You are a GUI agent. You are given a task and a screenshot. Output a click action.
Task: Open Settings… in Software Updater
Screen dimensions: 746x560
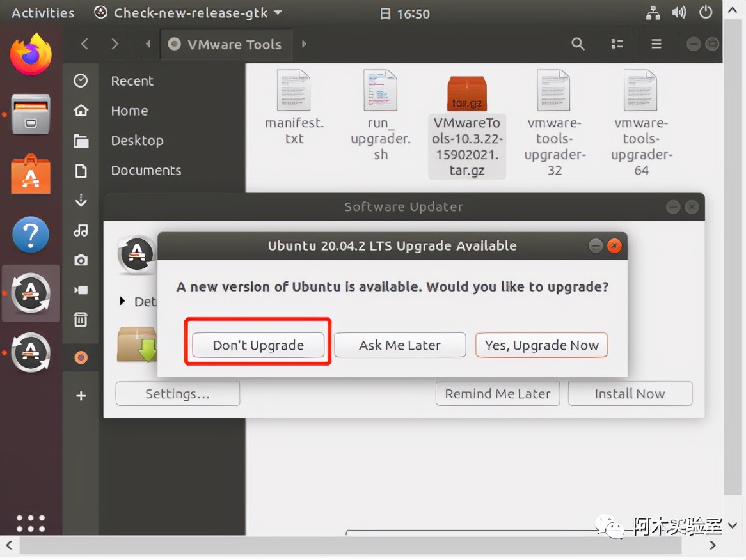[x=177, y=394]
